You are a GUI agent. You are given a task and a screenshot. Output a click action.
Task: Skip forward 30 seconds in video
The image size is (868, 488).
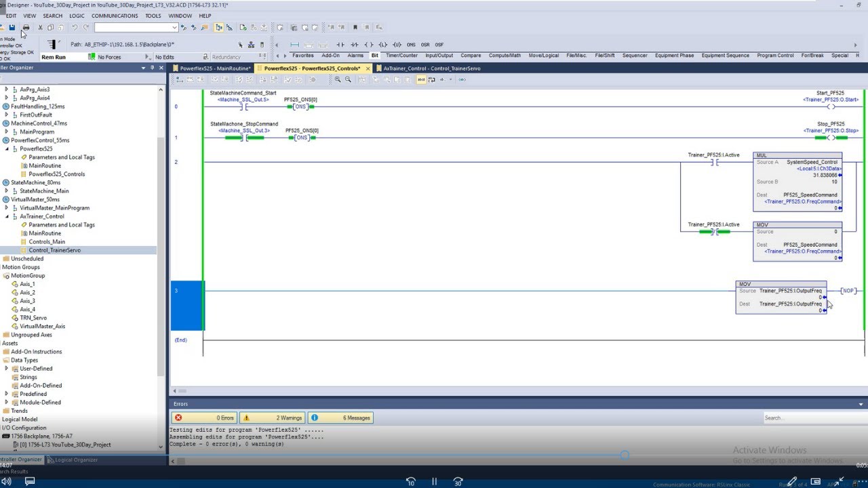point(458,481)
